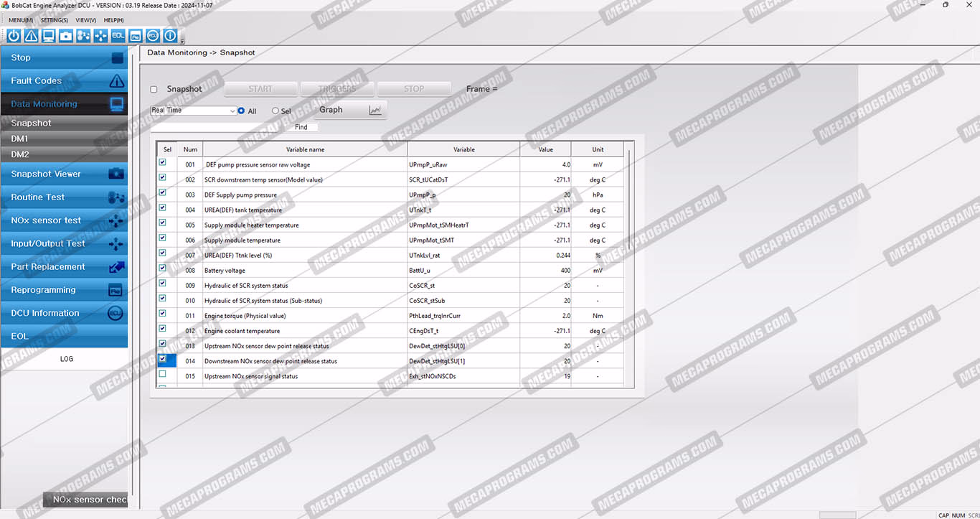Open EOL in the sidebar
The height and width of the screenshot is (519, 980).
[64, 336]
